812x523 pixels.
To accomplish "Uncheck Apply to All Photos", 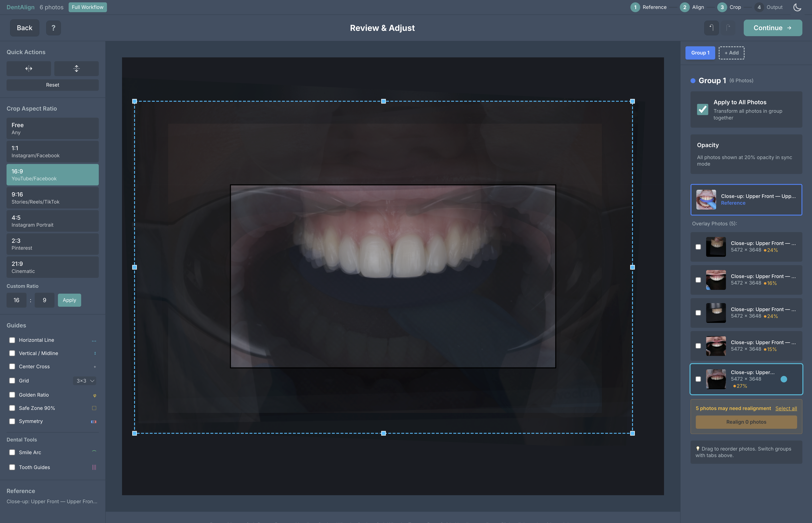I will pyautogui.click(x=703, y=109).
